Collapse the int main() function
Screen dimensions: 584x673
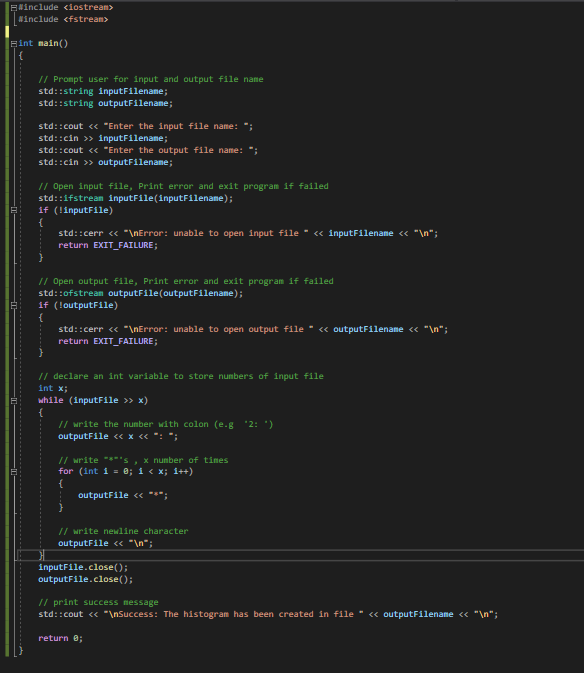click(x=14, y=44)
